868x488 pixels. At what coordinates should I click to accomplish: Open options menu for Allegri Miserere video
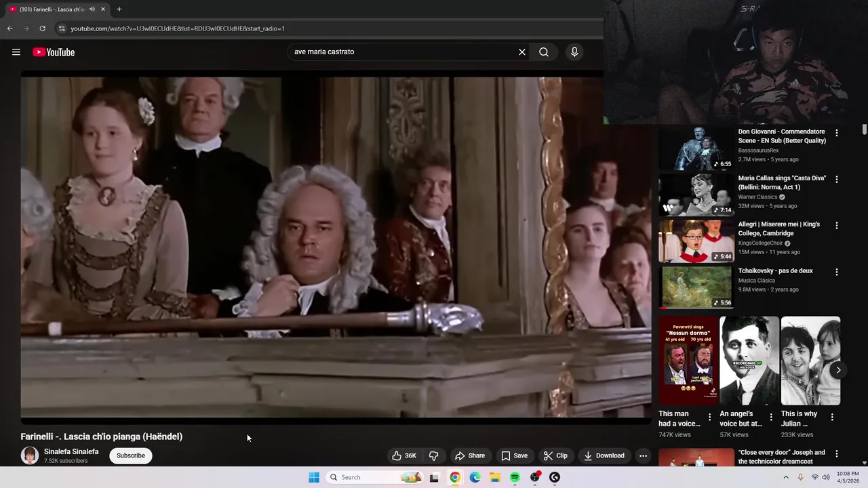[x=836, y=225]
